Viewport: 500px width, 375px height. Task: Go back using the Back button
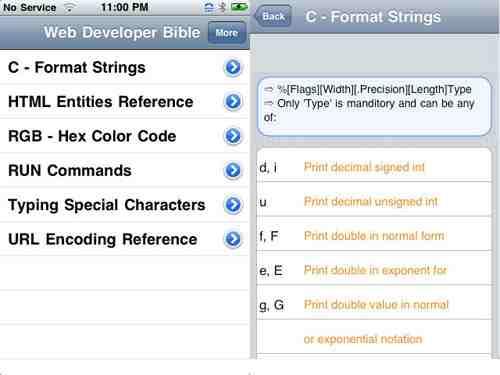pos(273,16)
